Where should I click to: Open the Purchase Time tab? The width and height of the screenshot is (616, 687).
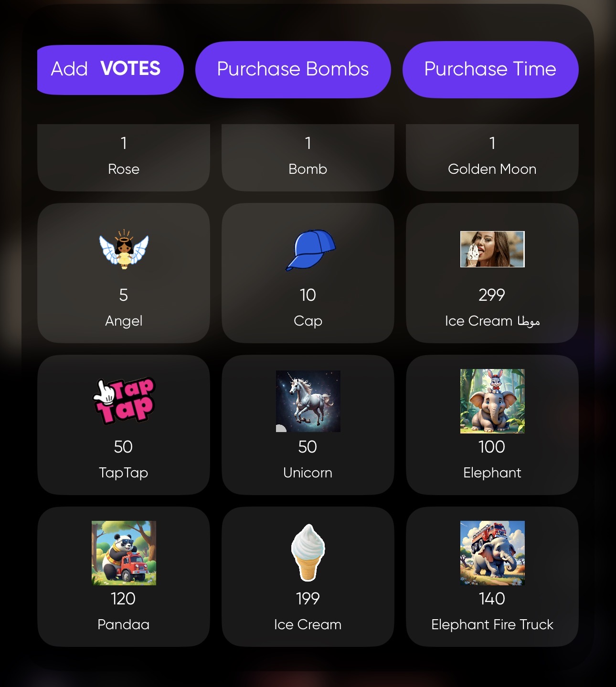pos(490,70)
